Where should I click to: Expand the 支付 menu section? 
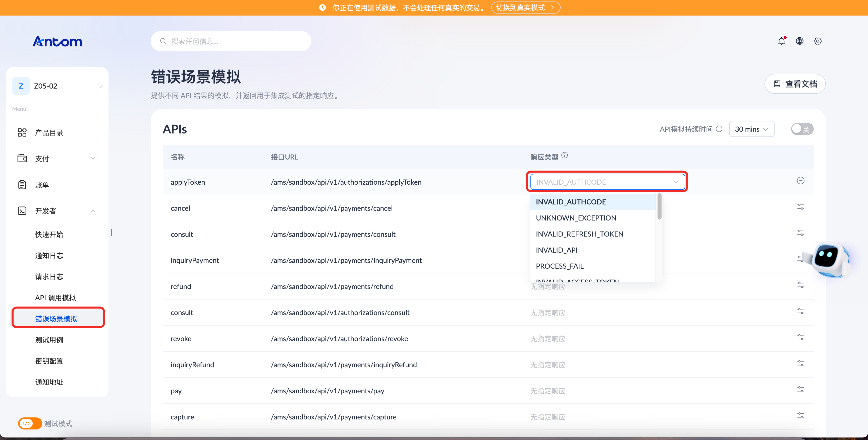(57, 158)
